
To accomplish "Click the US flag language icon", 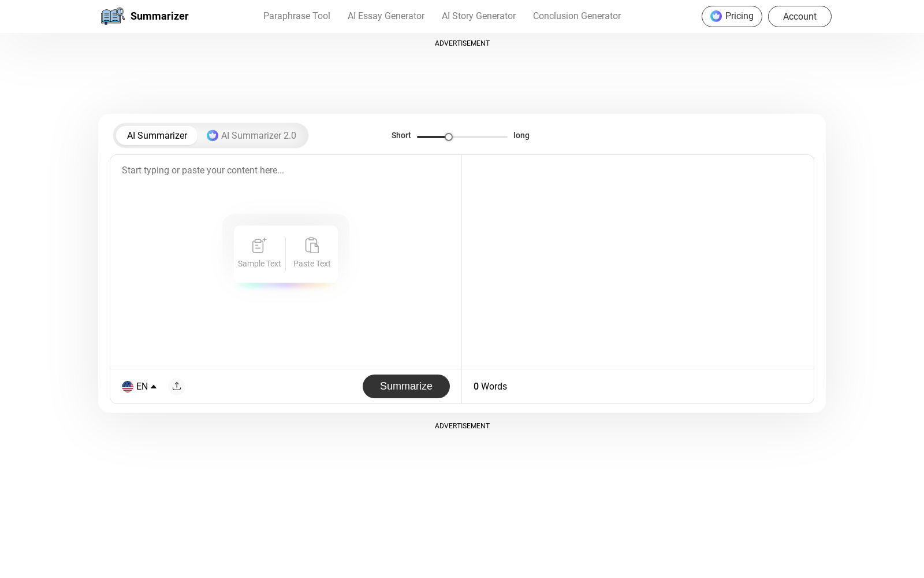I will point(128,386).
